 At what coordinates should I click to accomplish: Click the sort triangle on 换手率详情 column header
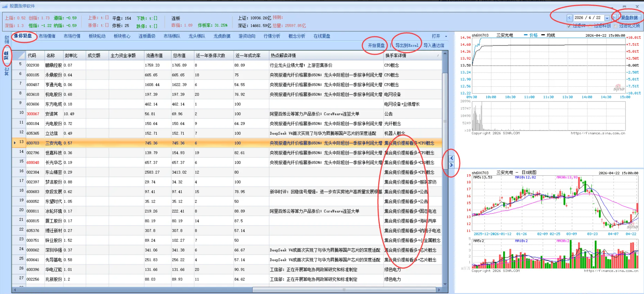coord(438,56)
